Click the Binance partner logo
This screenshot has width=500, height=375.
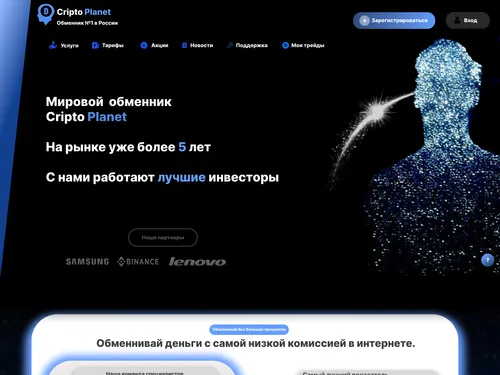tap(138, 262)
